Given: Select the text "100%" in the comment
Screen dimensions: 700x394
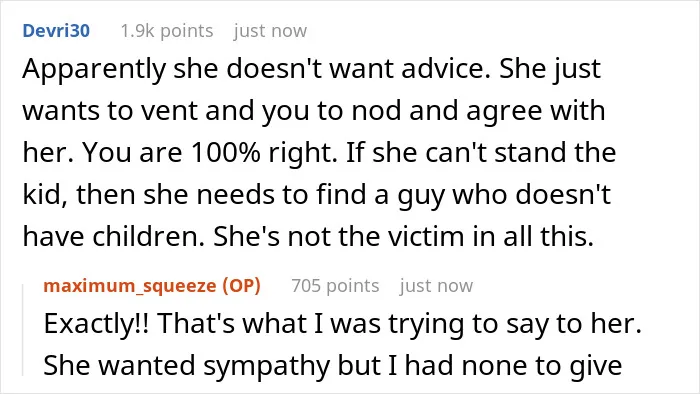Looking at the screenshot, I should (225, 153).
